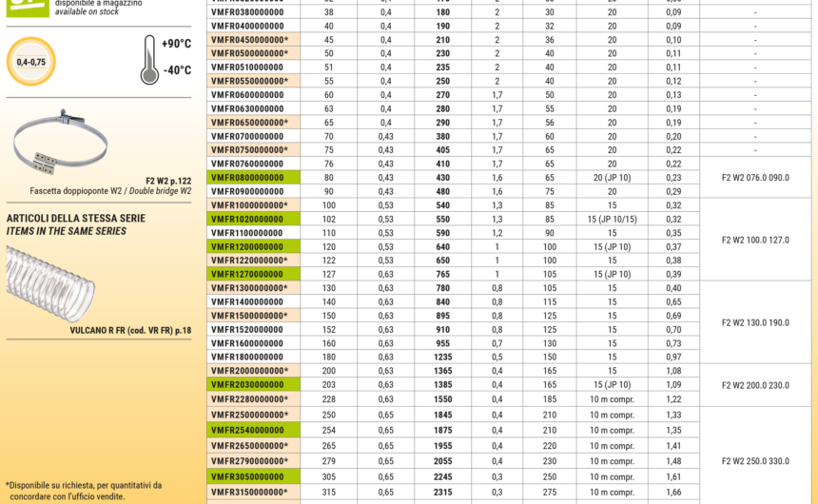Viewport: 818px width, 504px height.
Task: Click the orange VMFR0450000000* code cell
Action: tap(249, 40)
